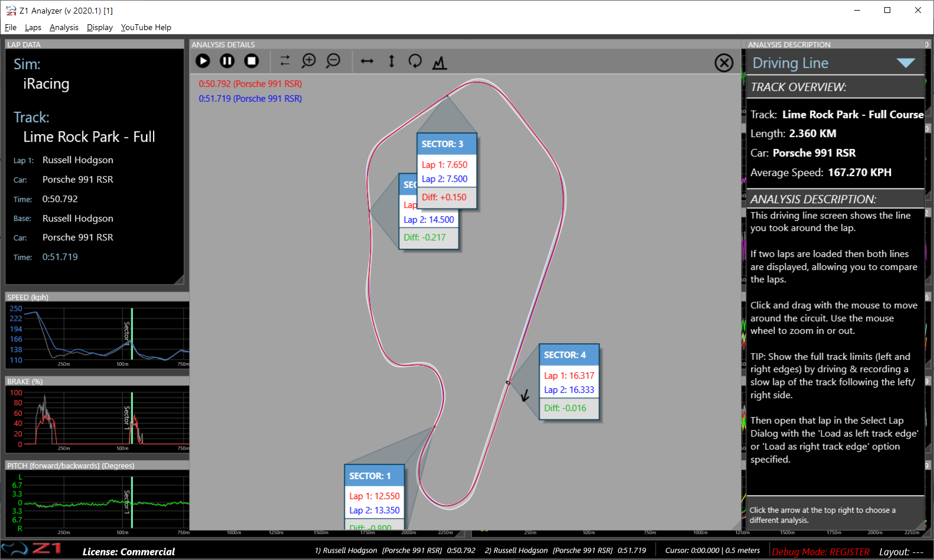Open the File menu
This screenshot has width=934, height=560.
[x=11, y=27]
